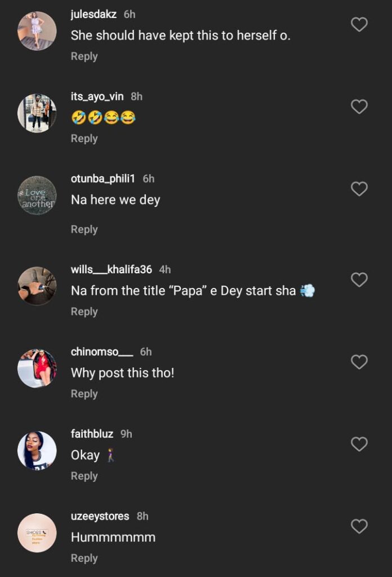
Task: Like the comment by julesdakz
Action: point(359,24)
